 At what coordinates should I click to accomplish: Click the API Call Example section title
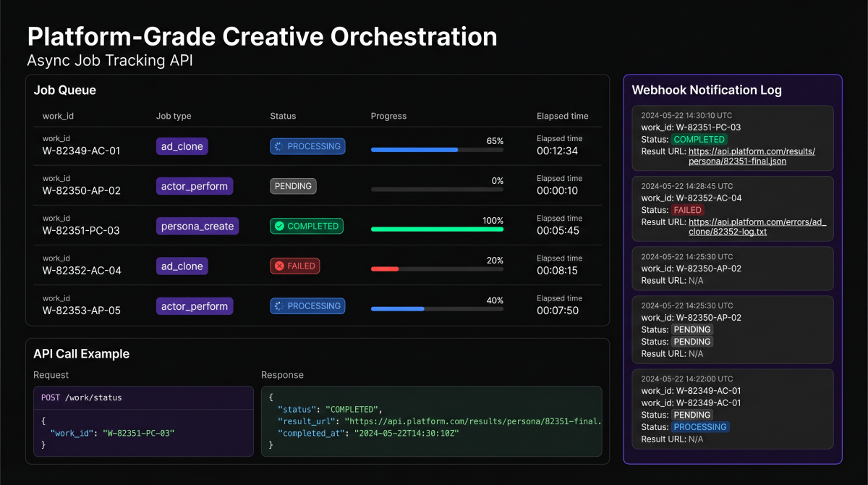coord(80,353)
